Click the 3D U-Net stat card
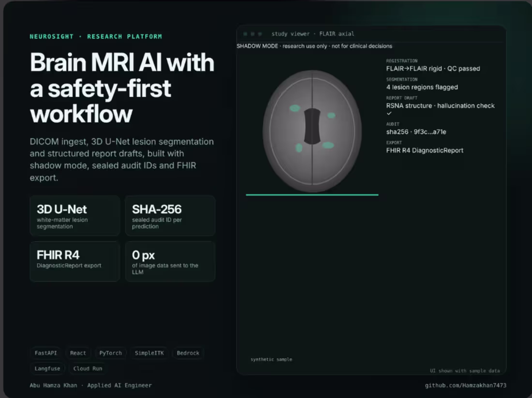The width and height of the screenshot is (532, 398). (x=75, y=215)
